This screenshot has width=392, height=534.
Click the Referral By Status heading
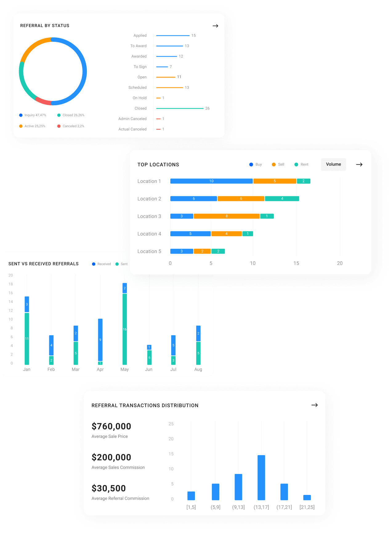[45, 26]
